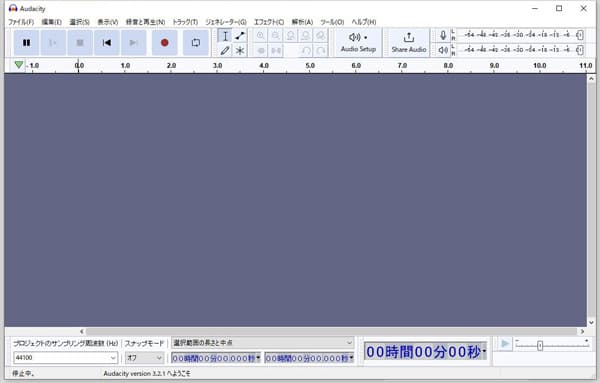Click the Fit Selection to Width icon

point(290,36)
